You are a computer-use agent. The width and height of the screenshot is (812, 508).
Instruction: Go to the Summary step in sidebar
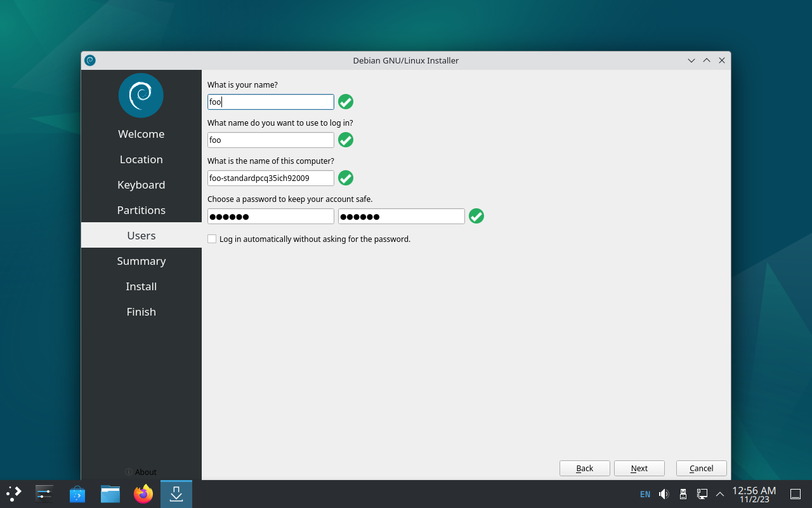tap(141, 261)
